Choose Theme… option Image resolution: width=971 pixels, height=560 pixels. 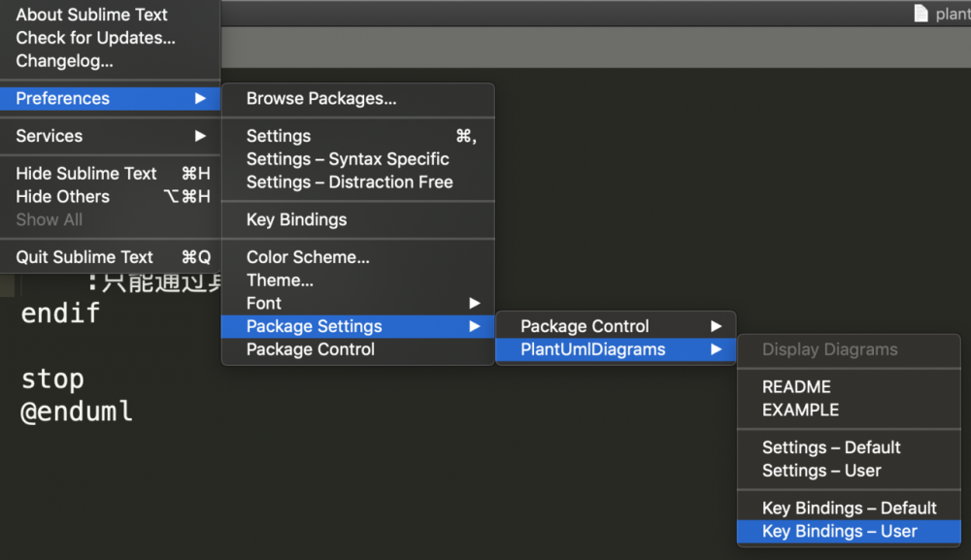[x=280, y=280]
